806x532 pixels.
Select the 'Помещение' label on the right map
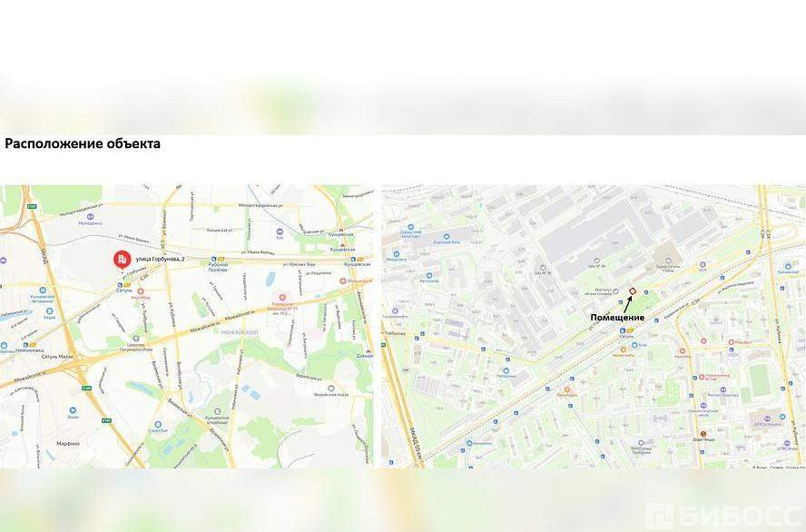coord(617,318)
